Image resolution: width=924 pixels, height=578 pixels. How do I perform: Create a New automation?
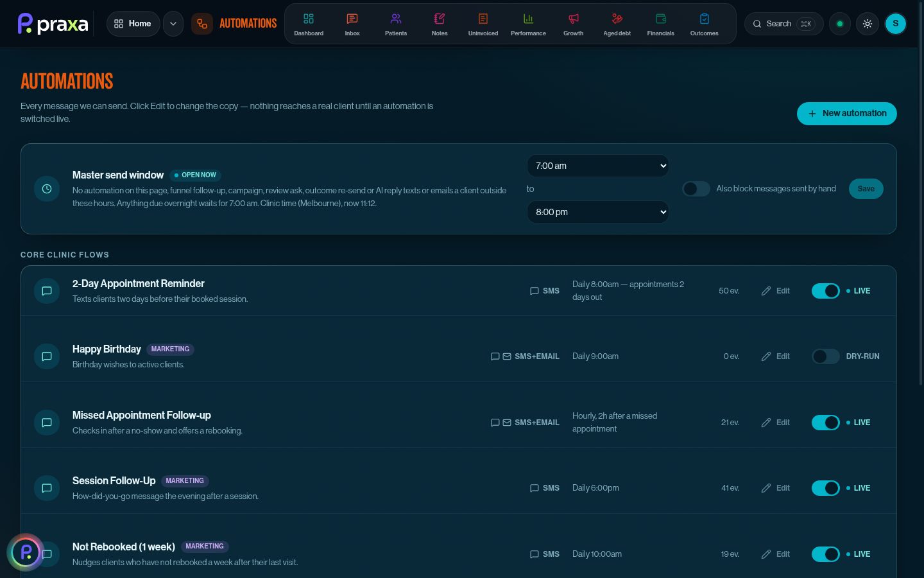coord(847,114)
